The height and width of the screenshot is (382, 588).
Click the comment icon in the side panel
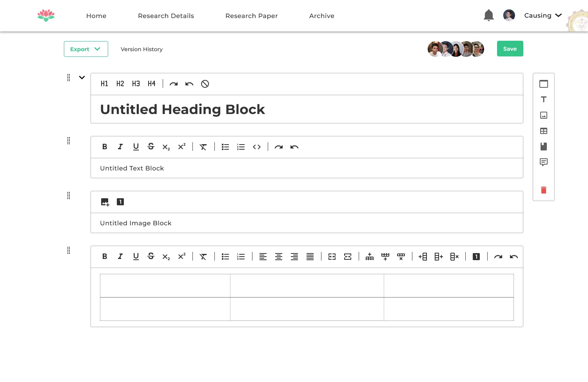coord(544,162)
